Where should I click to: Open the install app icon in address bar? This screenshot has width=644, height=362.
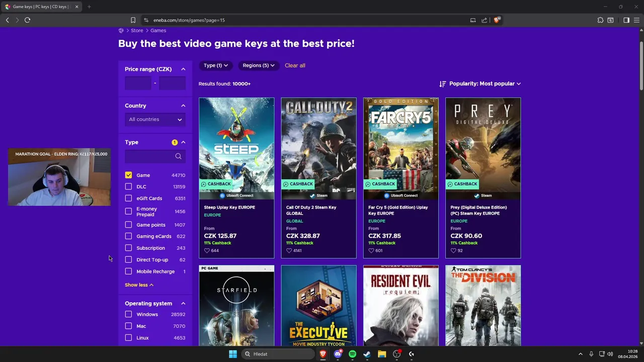(x=473, y=20)
